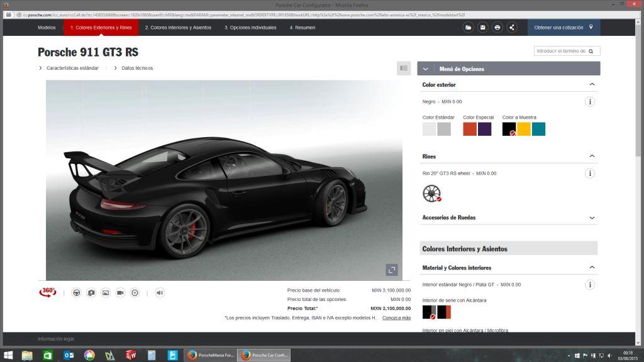Collapse the Rines section
Screen dimensions: 644x362
pyautogui.click(x=592, y=156)
